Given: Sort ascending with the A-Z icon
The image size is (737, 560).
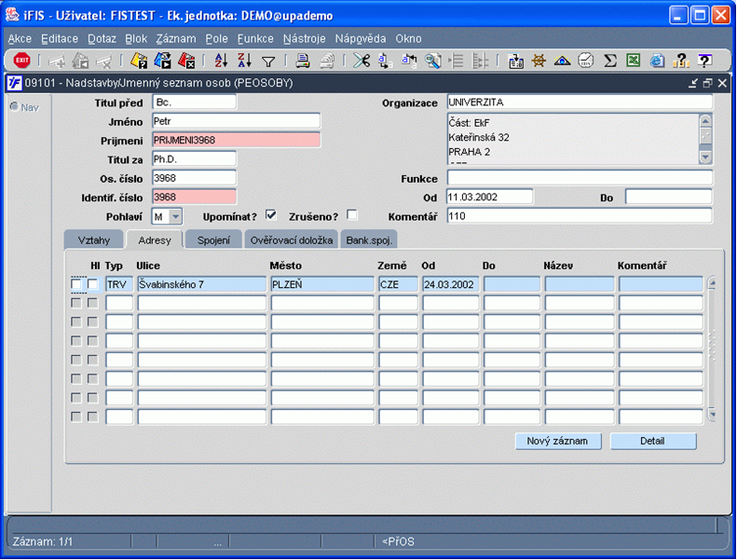Looking at the screenshot, I should tap(221, 61).
